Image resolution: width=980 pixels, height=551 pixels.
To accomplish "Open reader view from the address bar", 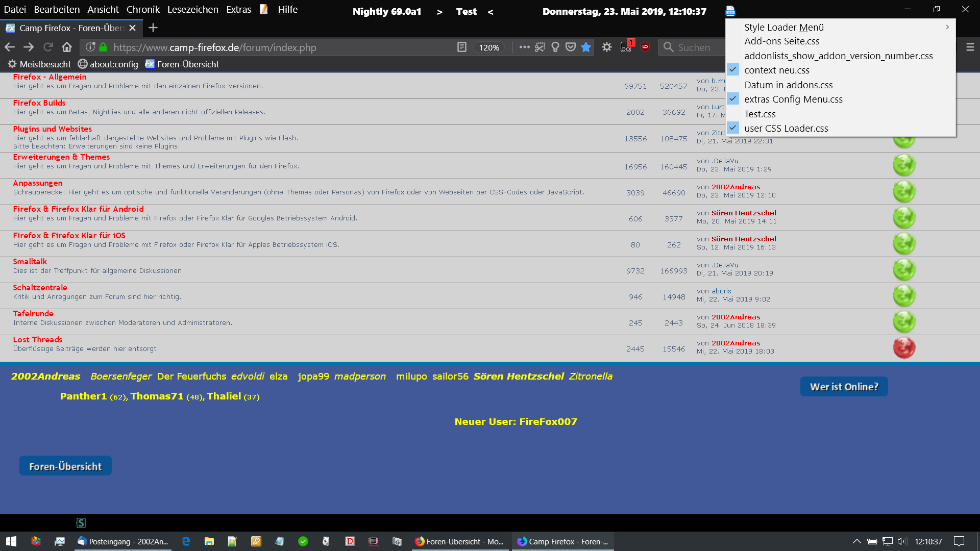I will [461, 47].
